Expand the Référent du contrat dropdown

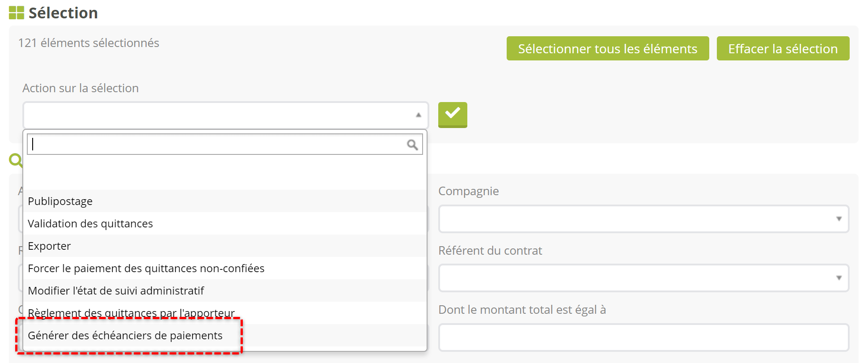point(644,278)
